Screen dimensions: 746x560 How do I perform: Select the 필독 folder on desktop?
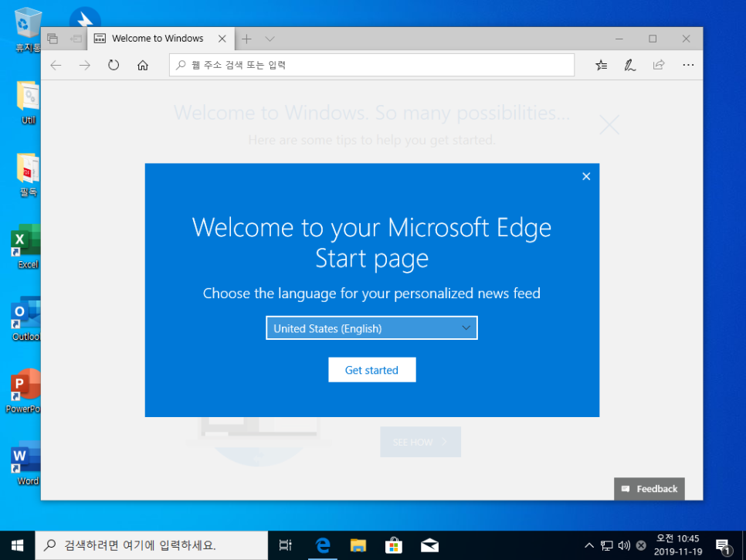[28, 175]
